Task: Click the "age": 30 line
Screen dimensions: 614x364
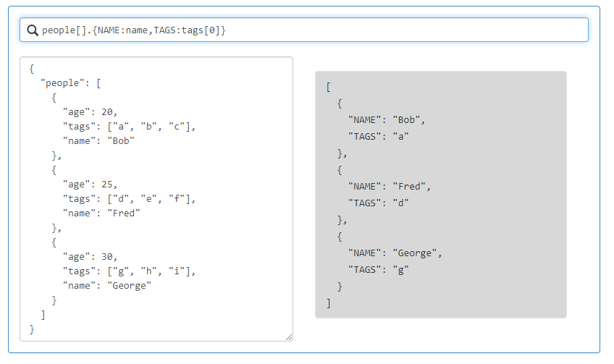Action: (90, 257)
